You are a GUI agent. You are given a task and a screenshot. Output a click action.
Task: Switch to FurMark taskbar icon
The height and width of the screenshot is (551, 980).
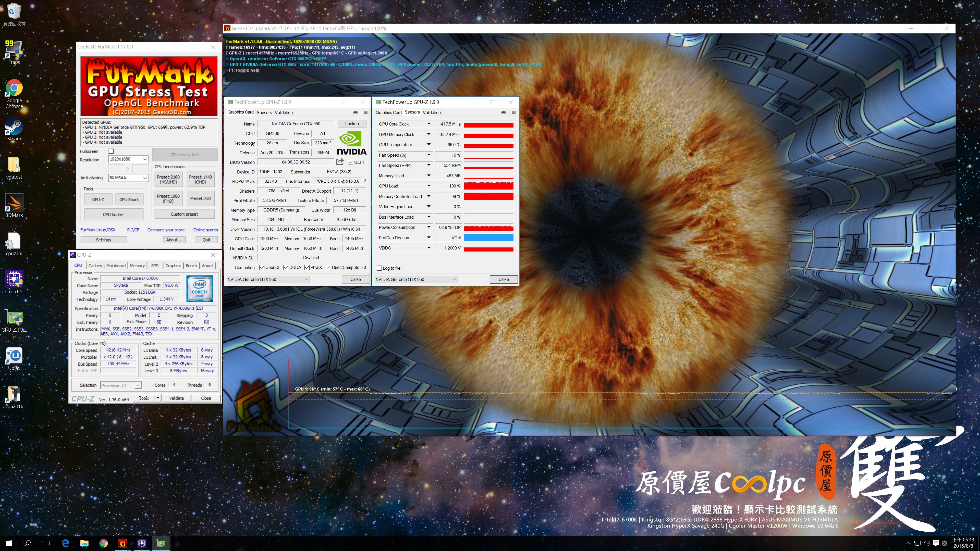coord(122,543)
